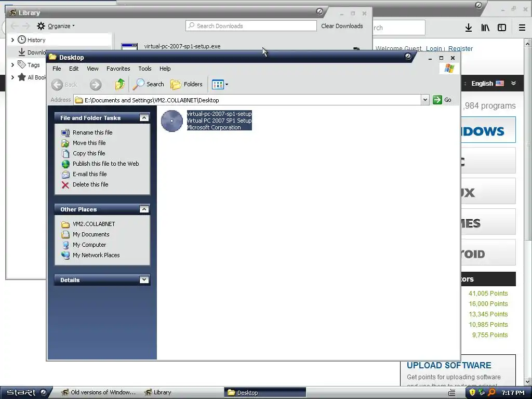The image size is (532, 399).
Task: Choose Rename this file
Action: 92,132
